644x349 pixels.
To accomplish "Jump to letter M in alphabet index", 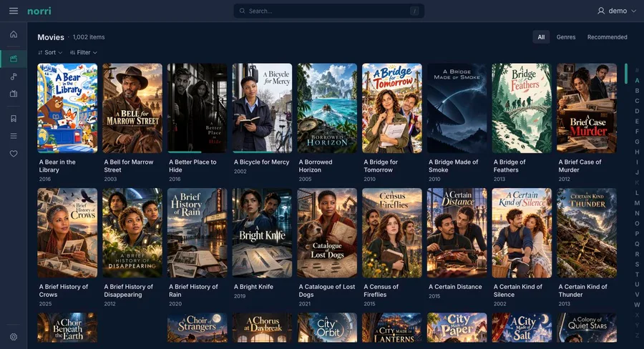I will pyautogui.click(x=637, y=203).
